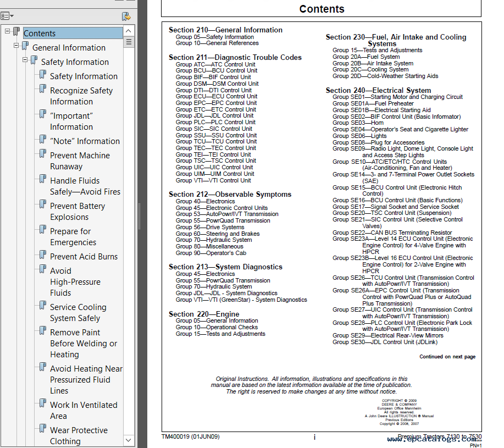Go to Prevent Battery Explosions bookmark

[x=77, y=212]
